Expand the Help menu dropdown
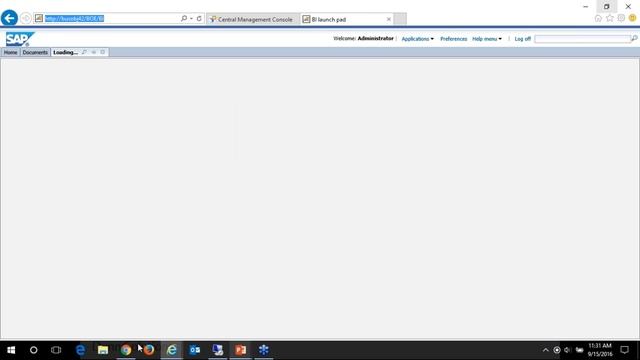Screen dimensions: 640x360 click(x=487, y=39)
